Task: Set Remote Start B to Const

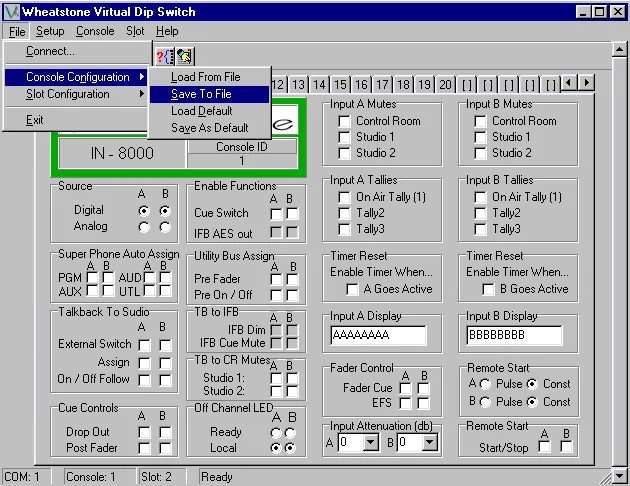Action: 532,402
